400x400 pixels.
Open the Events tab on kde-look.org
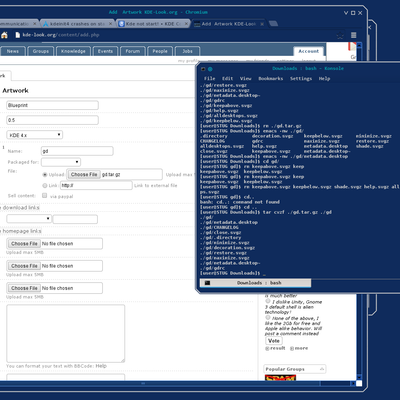point(105,51)
